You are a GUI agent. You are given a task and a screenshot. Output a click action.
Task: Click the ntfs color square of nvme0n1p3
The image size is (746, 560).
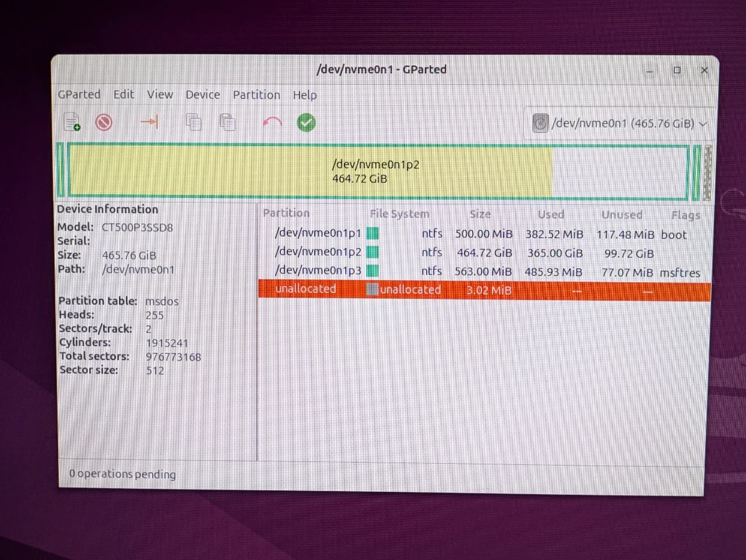tap(373, 271)
